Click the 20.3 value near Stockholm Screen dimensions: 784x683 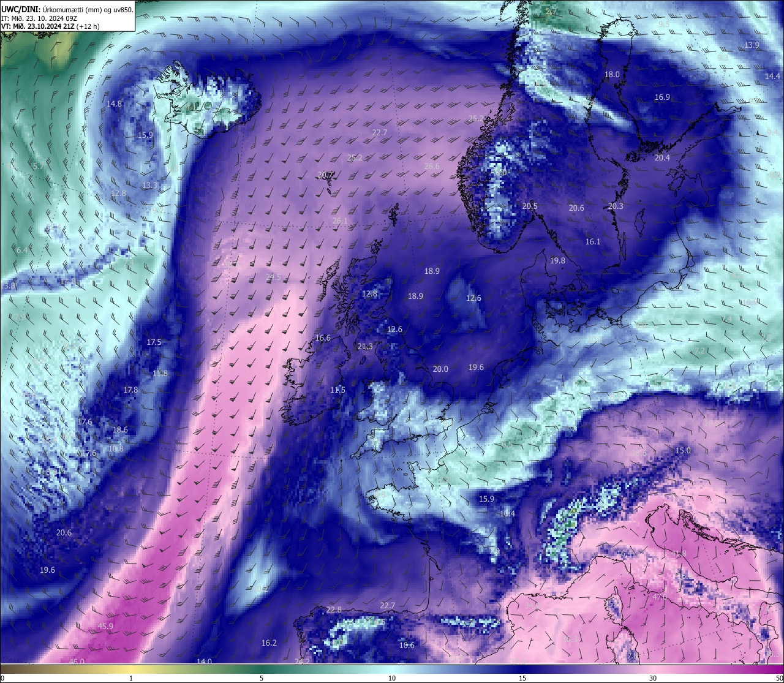616,206
